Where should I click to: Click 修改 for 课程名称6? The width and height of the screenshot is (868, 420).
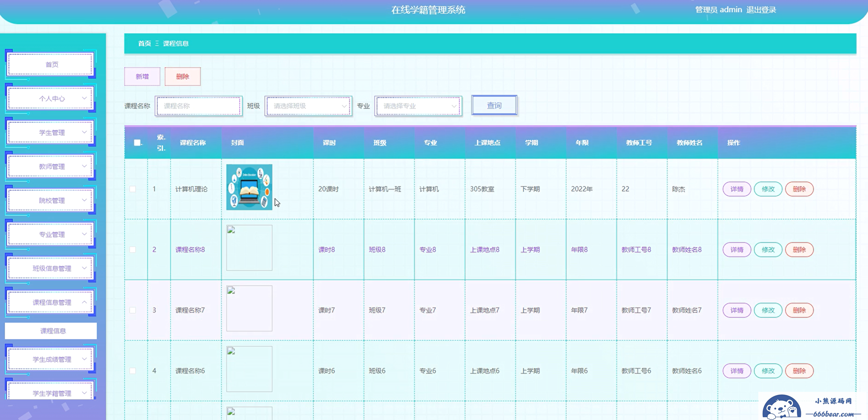point(768,371)
